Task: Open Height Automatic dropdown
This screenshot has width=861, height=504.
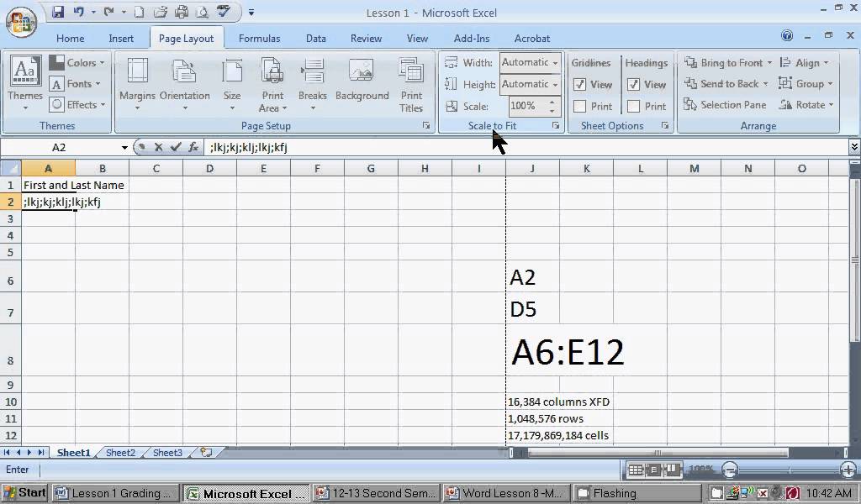Action: [555, 85]
